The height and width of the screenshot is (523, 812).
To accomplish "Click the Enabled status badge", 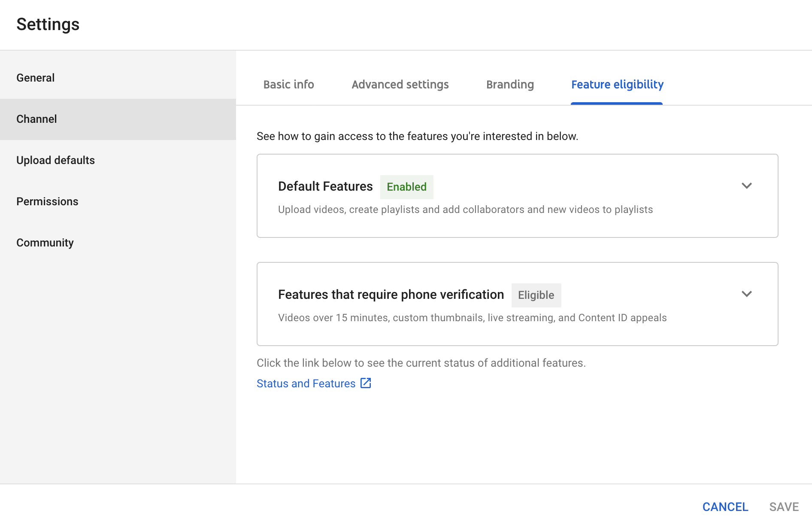I will click(406, 187).
